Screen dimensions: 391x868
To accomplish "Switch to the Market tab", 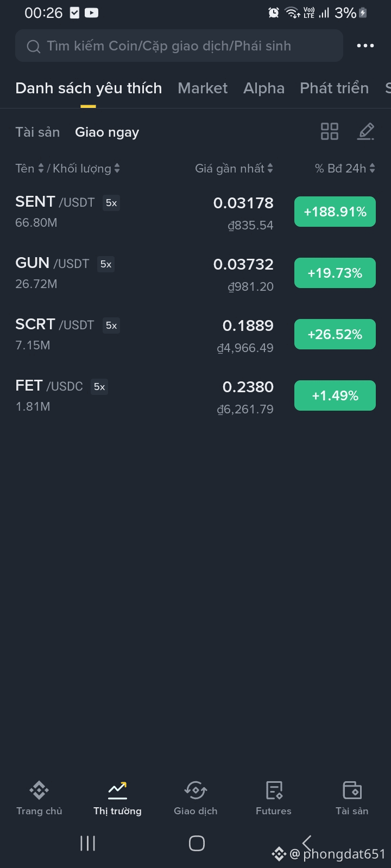I will coord(203,88).
